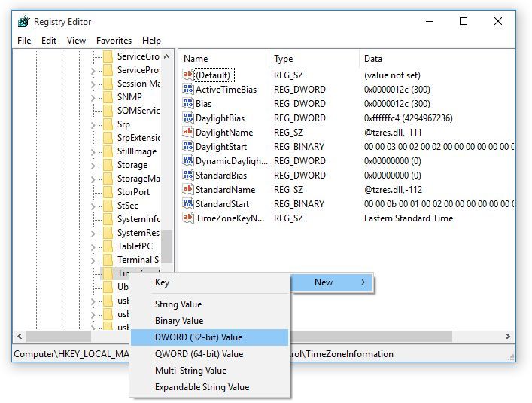
Task: Click the string icon next to DaylightName
Action: click(188, 133)
